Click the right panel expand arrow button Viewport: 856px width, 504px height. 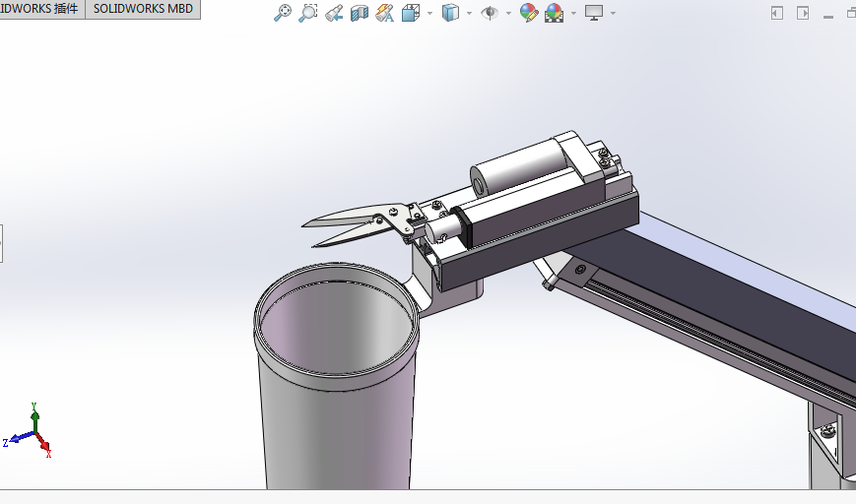[x=803, y=13]
